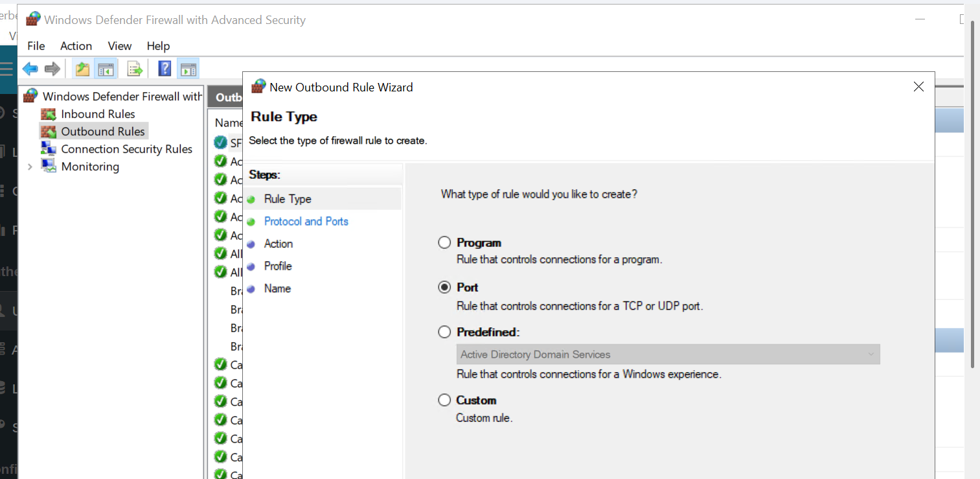Image resolution: width=980 pixels, height=479 pixels.
Task: Choose the Custom rule type radio button
Action: click(444, 400)
